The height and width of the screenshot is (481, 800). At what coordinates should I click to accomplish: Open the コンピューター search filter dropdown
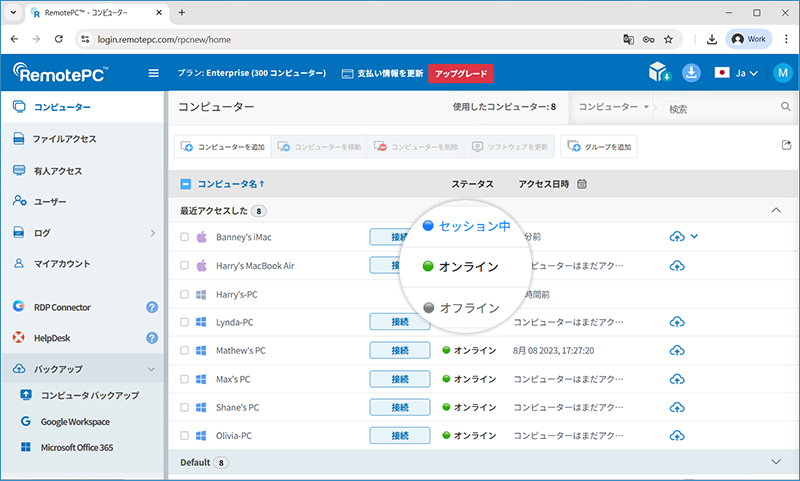[x=613, y=107]
